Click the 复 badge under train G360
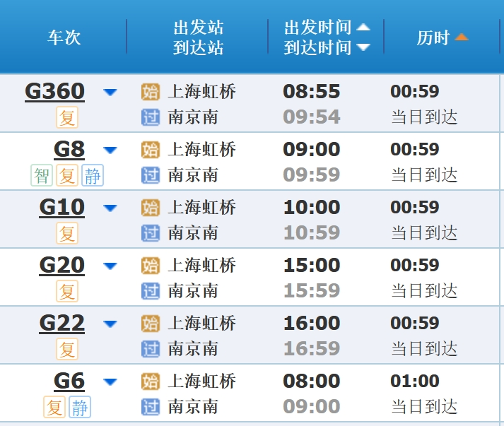 (x=67, y=117)
